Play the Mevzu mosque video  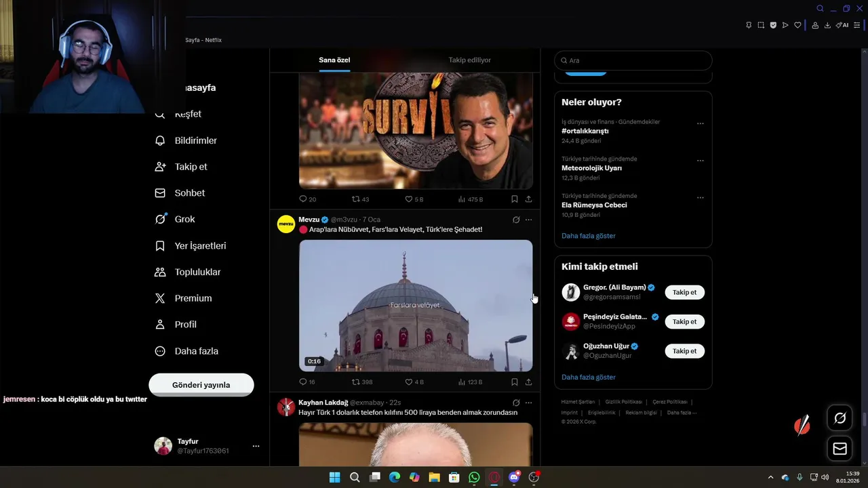click(416, 306)
